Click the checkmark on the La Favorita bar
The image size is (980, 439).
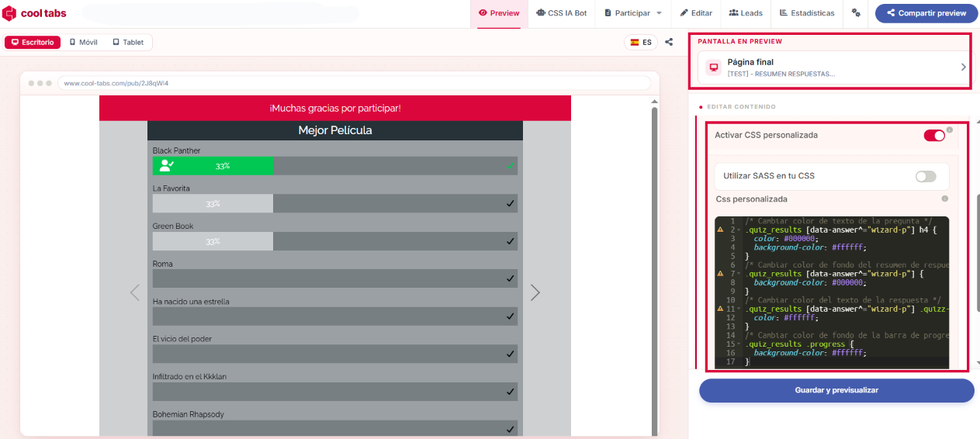(x=510, y=203)
